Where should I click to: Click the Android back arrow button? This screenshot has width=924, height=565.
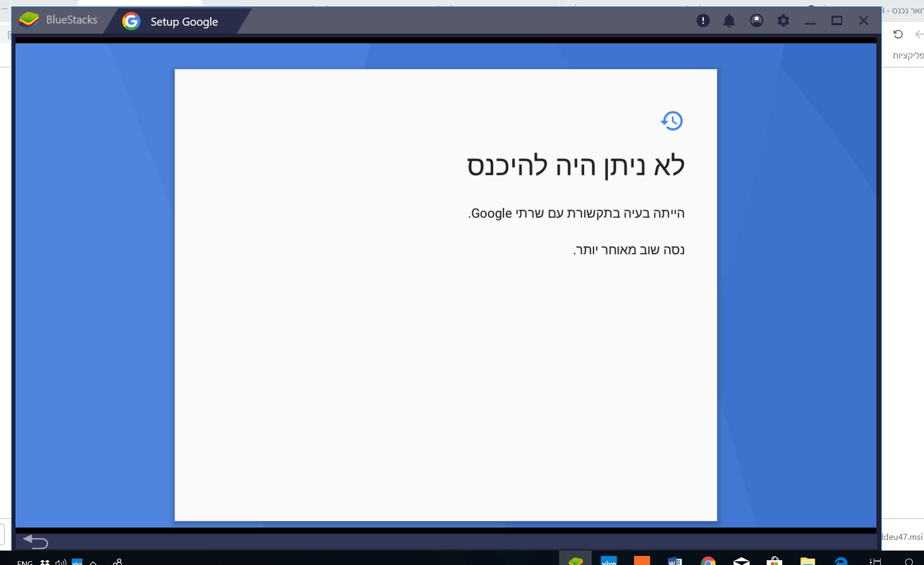[35, 541]
